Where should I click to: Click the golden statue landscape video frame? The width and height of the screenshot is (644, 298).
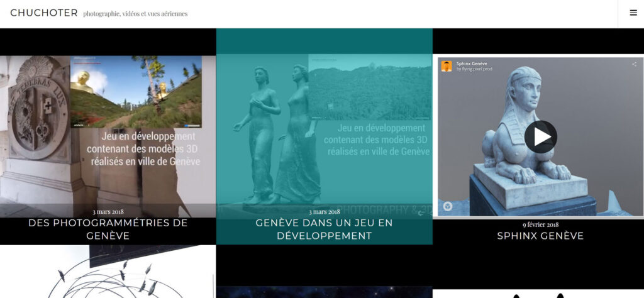tap(136, 92)
